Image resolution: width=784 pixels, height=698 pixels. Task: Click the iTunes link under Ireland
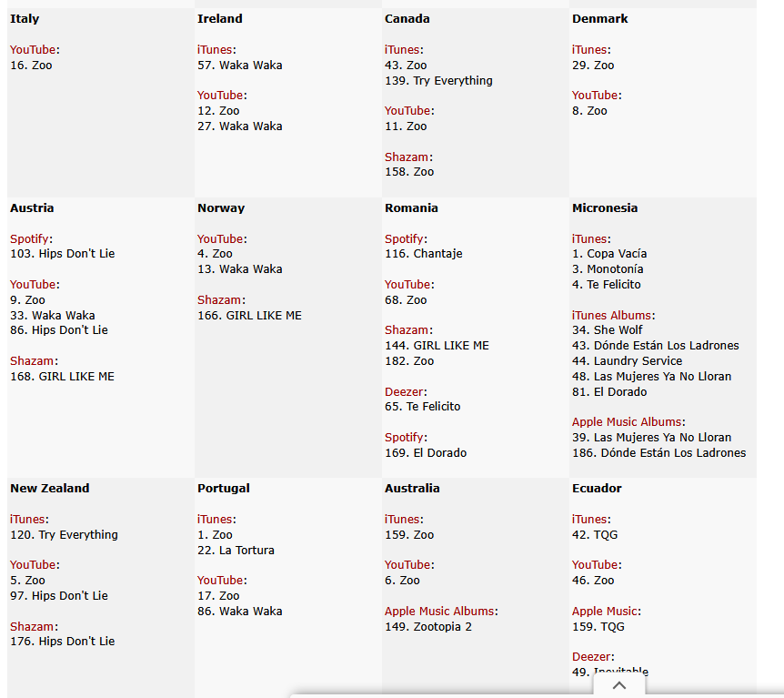point(214,50)
